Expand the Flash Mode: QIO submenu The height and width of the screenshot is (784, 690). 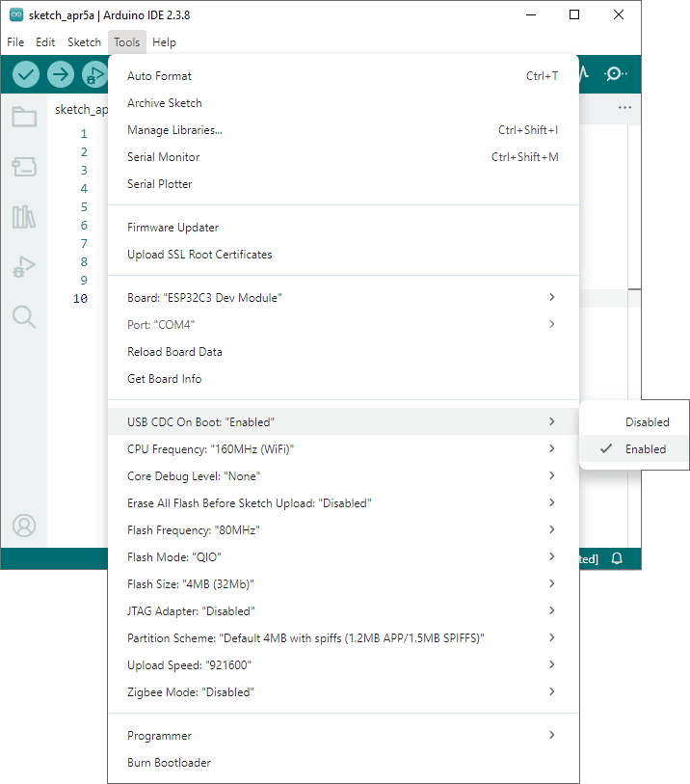(x=343, y=557)
